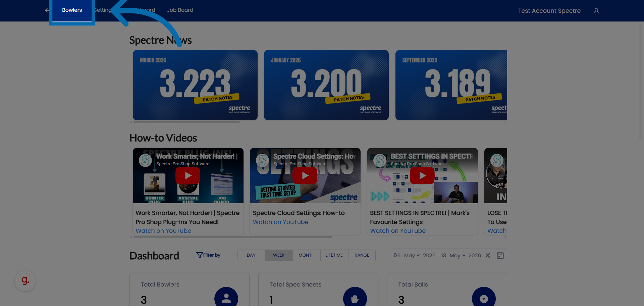The width and height of the screenshot is (644, 306).
Task: Open the Job Board tab
Action: click(180, 10)
